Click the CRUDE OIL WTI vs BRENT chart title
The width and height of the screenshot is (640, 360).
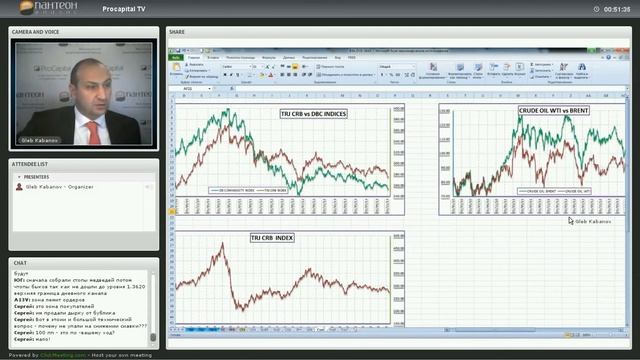click(x=553, y=111)
